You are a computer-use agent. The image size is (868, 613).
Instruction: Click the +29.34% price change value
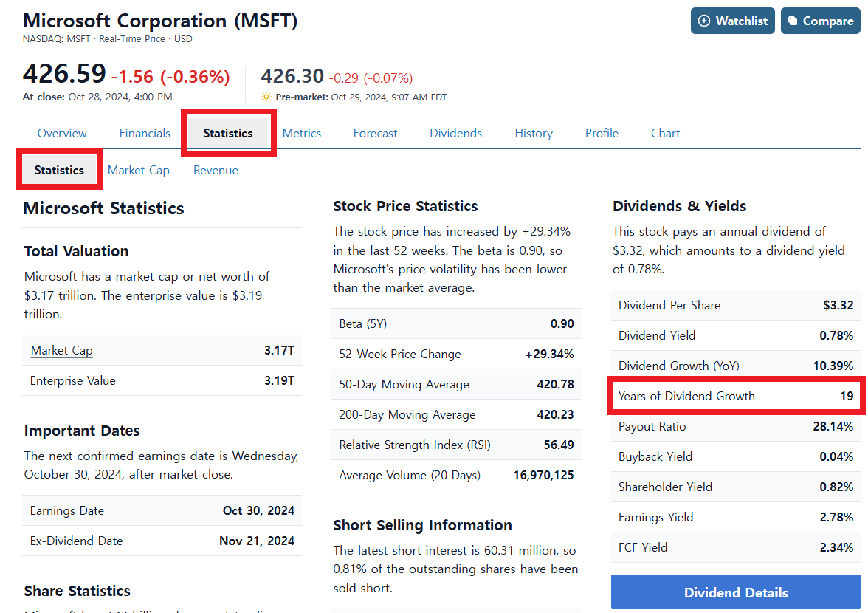coord(550,355)
